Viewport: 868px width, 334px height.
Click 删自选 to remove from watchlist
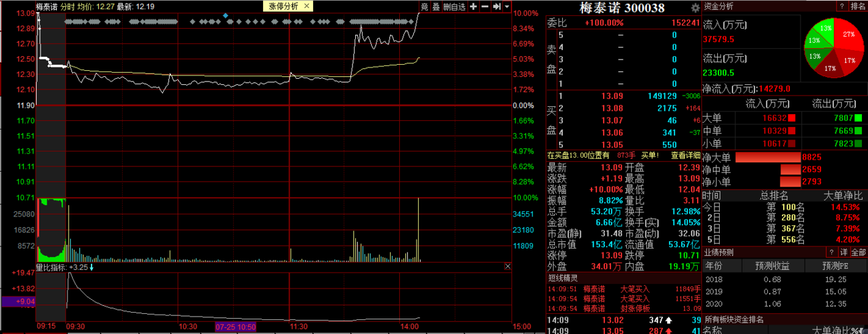tap(454, 6)
